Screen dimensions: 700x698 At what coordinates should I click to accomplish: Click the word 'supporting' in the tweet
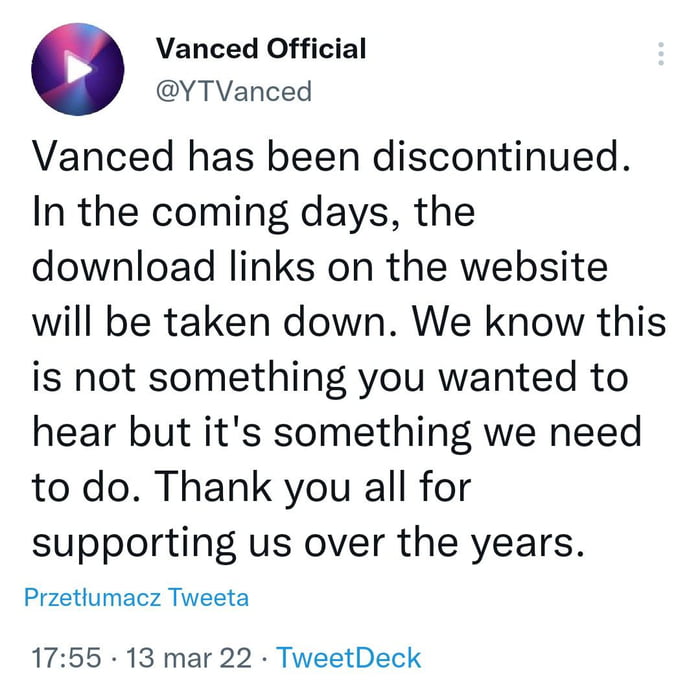coord(134,543)
